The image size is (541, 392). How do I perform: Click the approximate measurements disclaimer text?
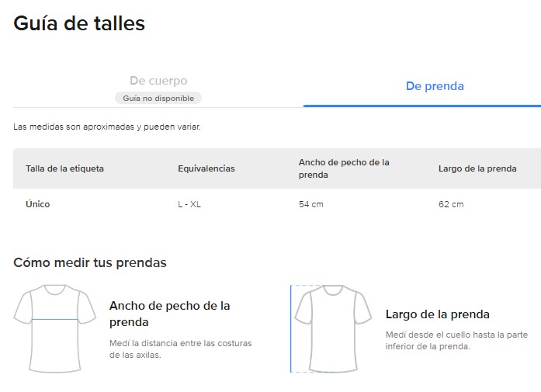click(107, 127)
